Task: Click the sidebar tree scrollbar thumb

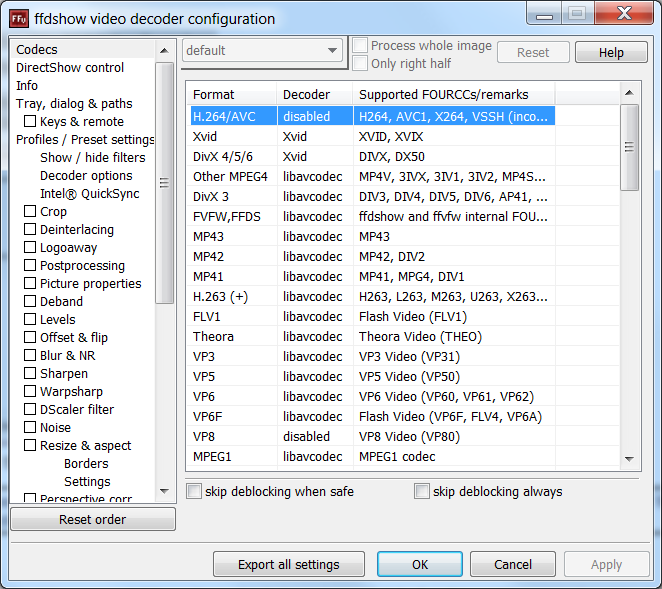Action: (164, 182)
